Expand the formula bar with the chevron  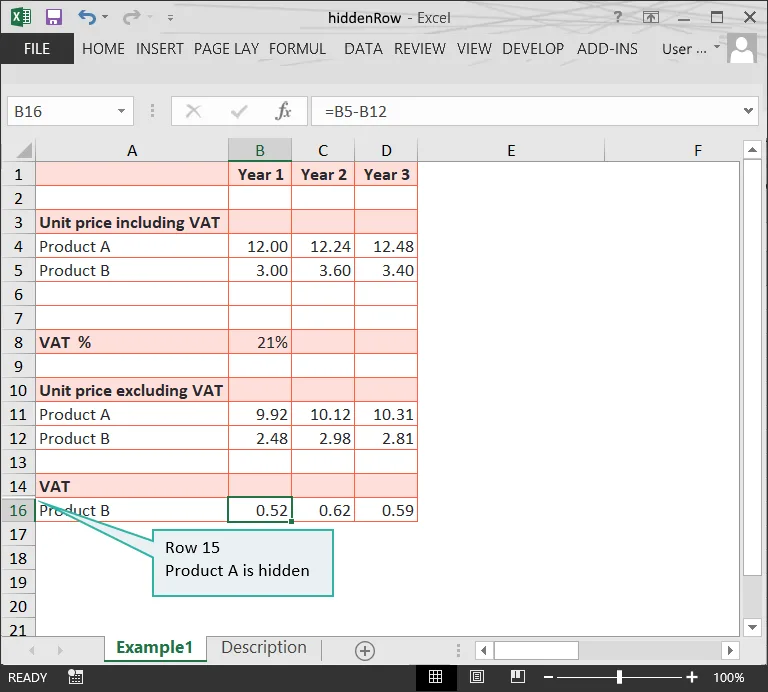coord(750,111)
